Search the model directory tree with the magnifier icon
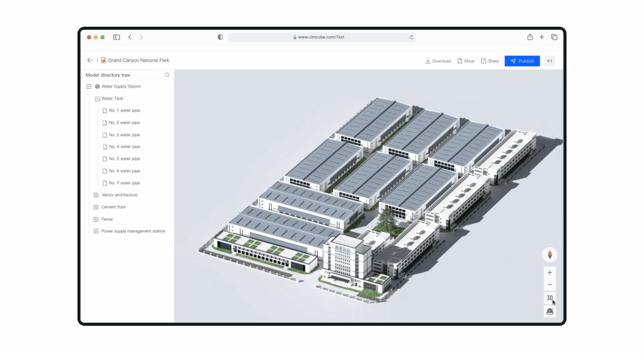The width and height of the screenshot is (644, 353). tap(167, 75)
